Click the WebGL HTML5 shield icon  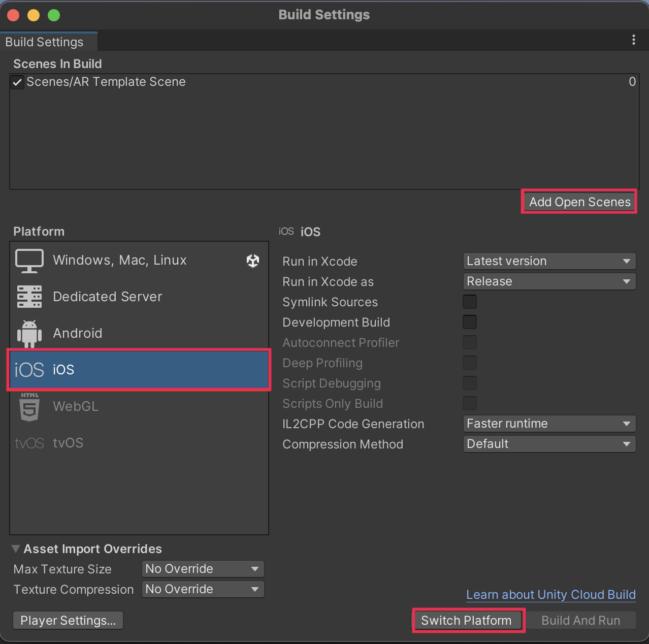coord(29,406)
